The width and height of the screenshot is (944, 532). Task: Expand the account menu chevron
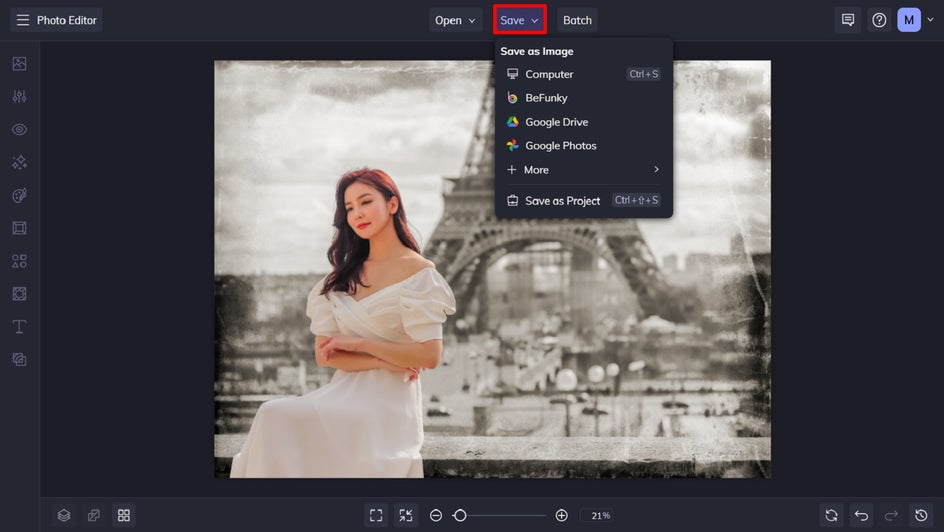931,20
